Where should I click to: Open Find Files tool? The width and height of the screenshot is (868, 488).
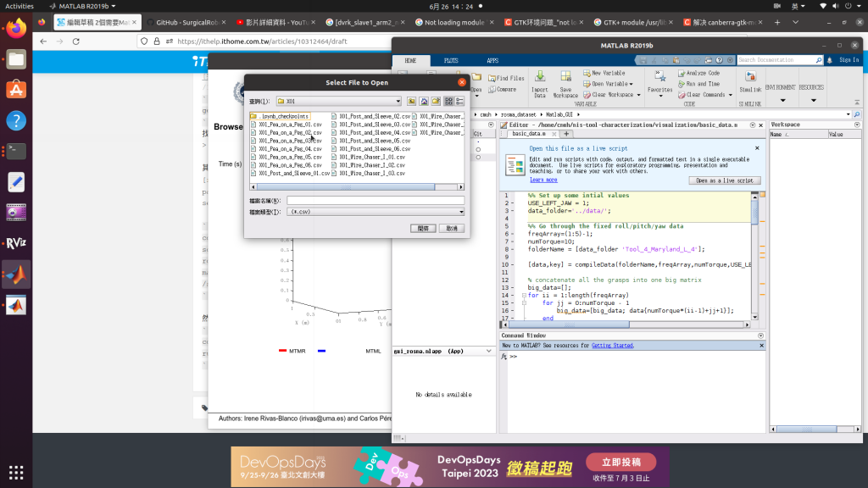[506, 79]
